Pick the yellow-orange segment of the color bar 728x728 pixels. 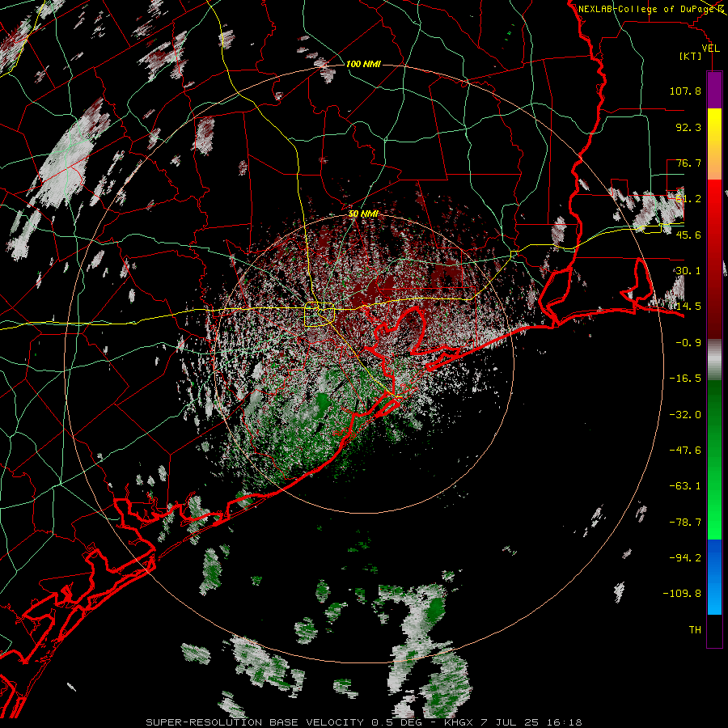coord(714,144)
